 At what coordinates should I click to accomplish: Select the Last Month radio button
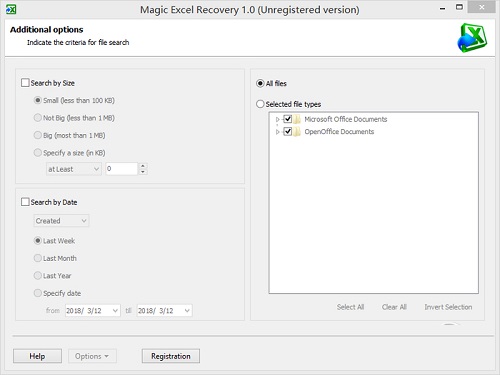tap(38, 258)
